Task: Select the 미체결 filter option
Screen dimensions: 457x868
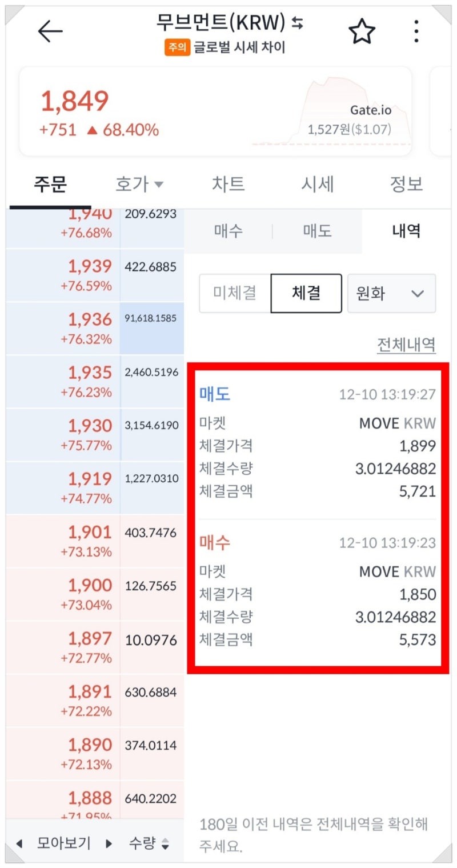Action: point(234,293)
